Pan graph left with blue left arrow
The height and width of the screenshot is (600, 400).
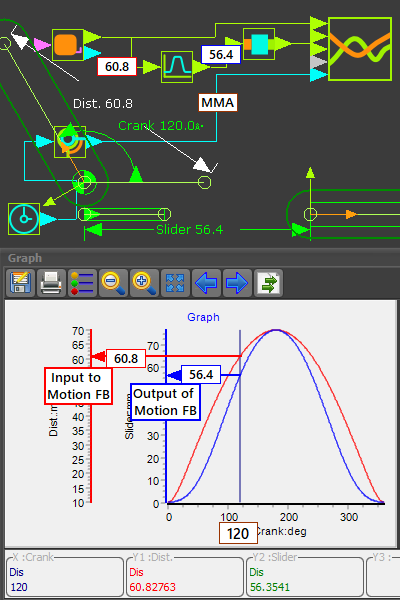pyautogui.click(x=206, y=283)
